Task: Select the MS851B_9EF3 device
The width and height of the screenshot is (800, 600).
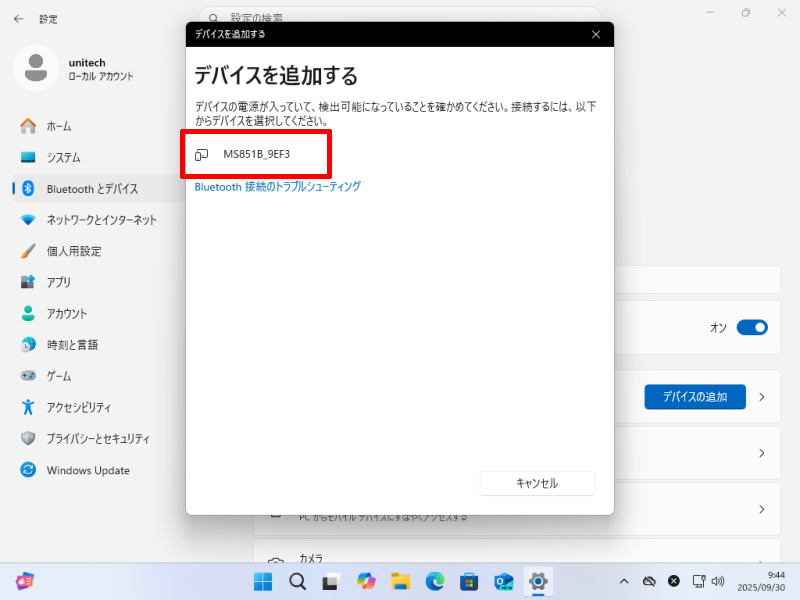Action: [x=255, y=154]
